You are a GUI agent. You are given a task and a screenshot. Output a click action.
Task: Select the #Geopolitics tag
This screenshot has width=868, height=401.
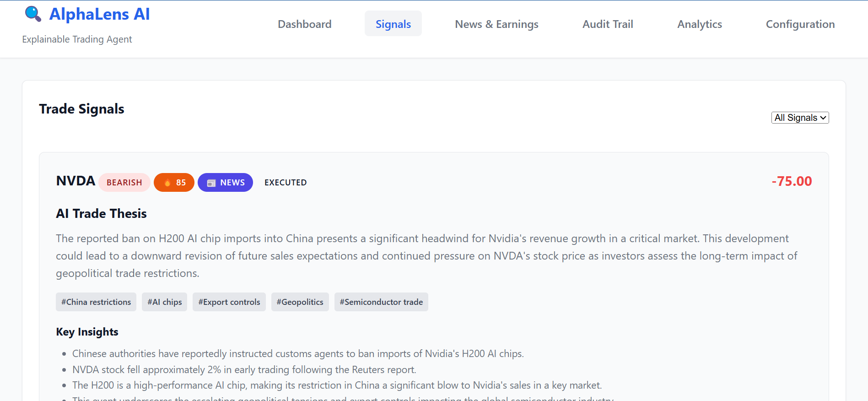[x=300, y=302]
